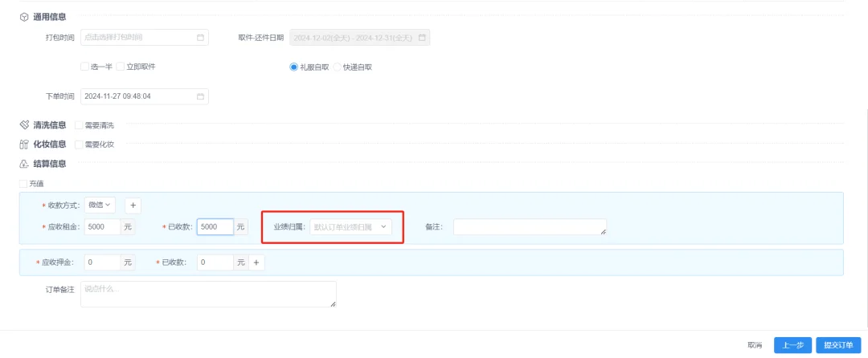Select the 快递自取 radio button
Screen dimensions: 868x358
pyautogui.click(x=338, y=67)
